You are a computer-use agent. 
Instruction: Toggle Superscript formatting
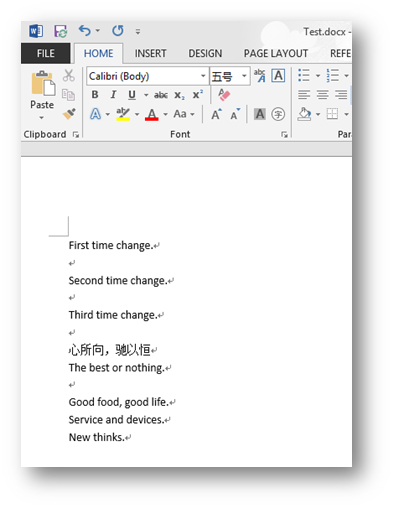[197, 95]
